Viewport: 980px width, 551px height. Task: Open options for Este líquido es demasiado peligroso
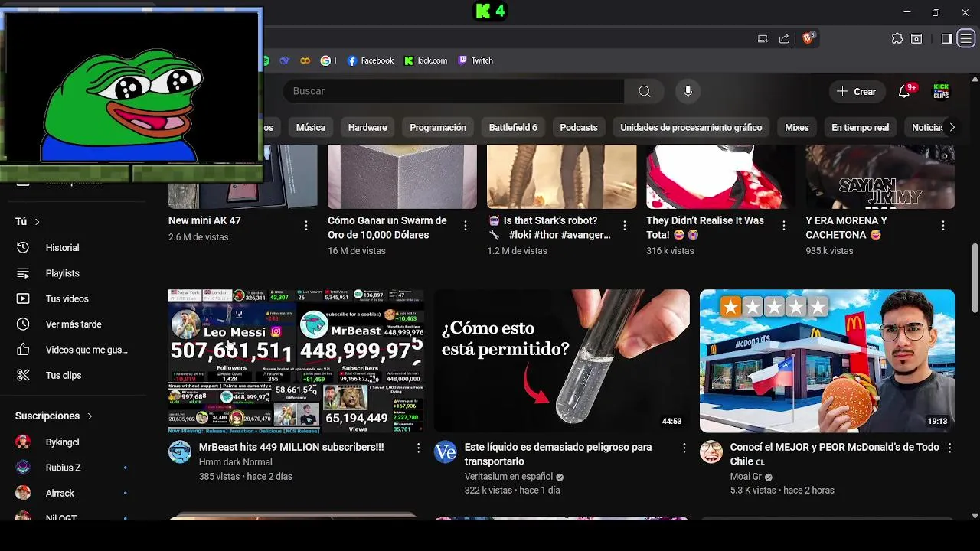pos(684,448)
